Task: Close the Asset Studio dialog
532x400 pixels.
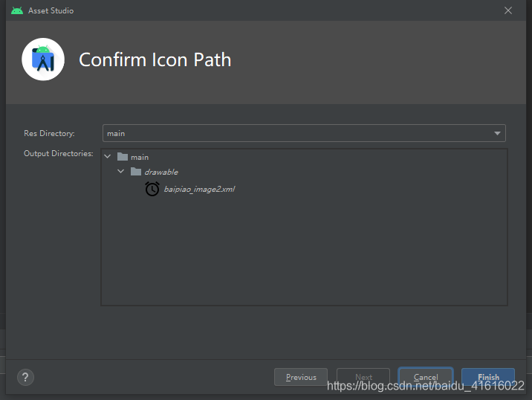Action: (x=508, y=10)
